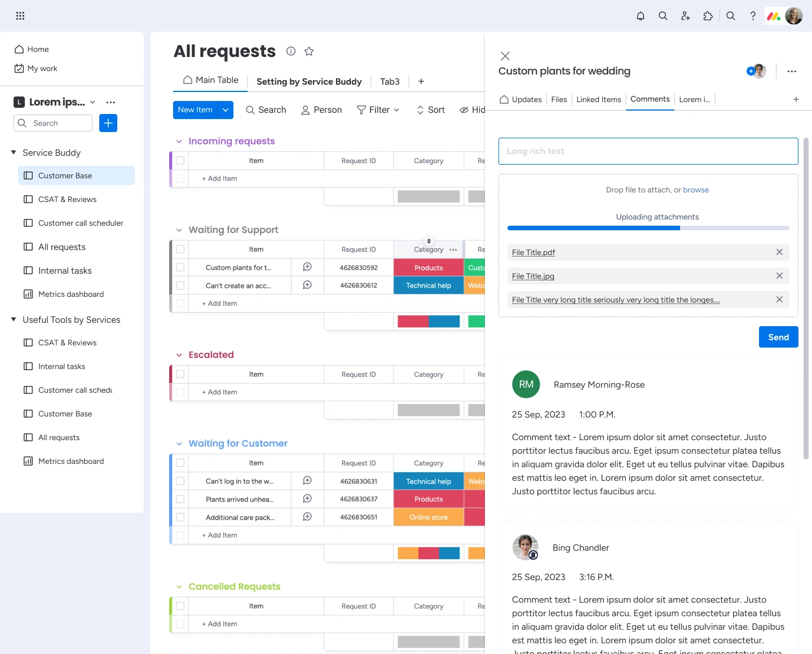Open the Filter button
This screenshot has width=812, height=654.
pyautogui.click(x=378, y=110)
